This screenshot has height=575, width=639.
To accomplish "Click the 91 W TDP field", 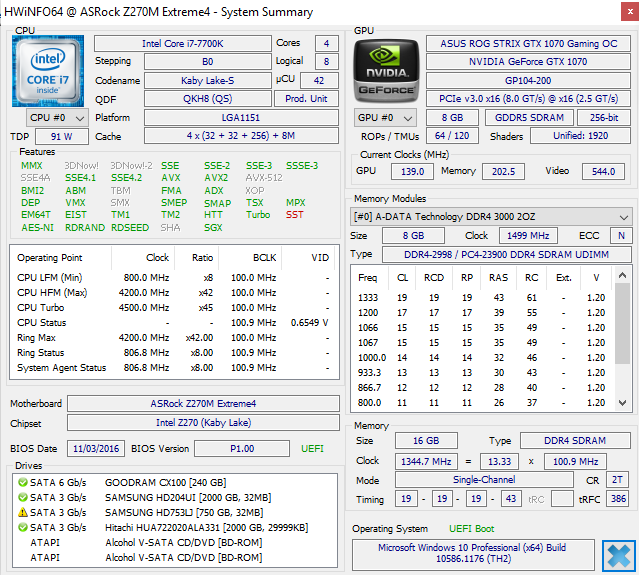I will coord(62,137).
